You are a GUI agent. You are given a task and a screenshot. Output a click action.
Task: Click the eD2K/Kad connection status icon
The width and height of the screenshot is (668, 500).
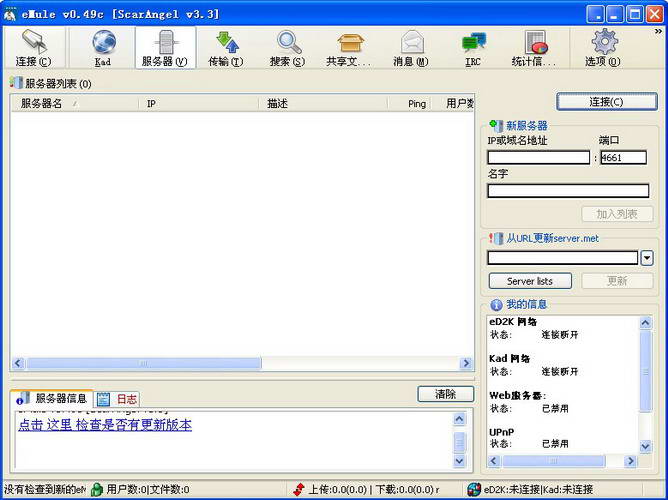click(473, 489)
